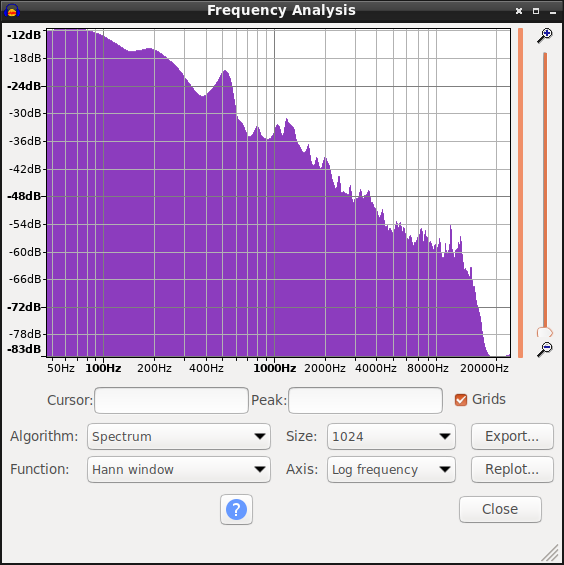Click the -83dB label on vertical ruler

(x=24, y=349)
